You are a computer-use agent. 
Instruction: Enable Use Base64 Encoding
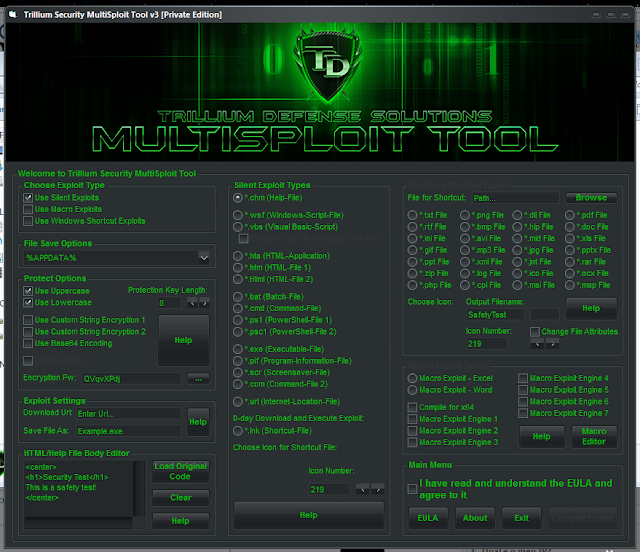(28, 343)
